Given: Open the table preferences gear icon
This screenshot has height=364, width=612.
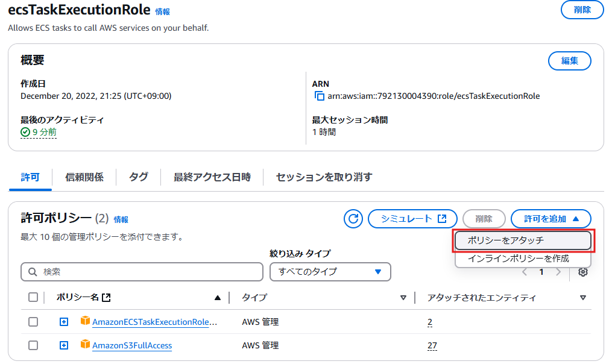Looking at the screenshot, I should [582, 272].
